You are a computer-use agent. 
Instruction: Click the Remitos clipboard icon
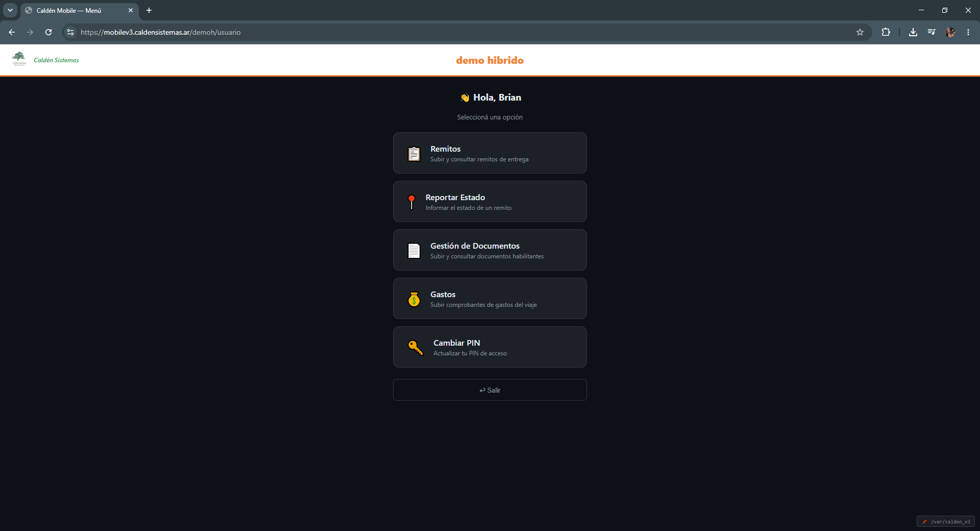[414, 154]
